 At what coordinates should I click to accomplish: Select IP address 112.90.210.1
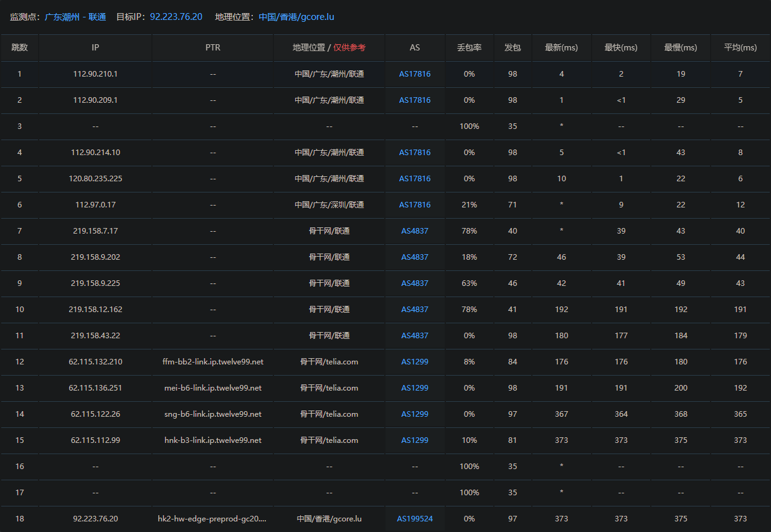pos(95,74)
